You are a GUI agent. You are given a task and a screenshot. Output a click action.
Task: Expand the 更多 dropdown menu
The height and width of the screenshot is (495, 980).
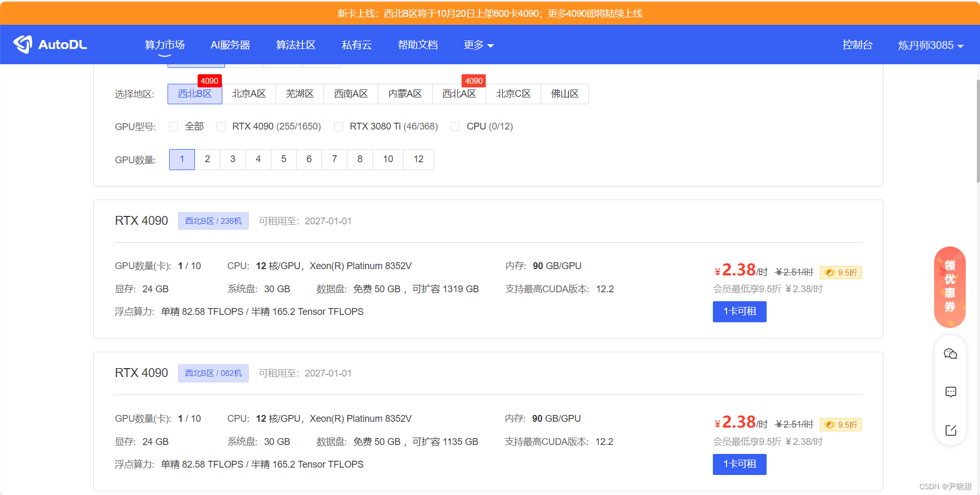478,45
